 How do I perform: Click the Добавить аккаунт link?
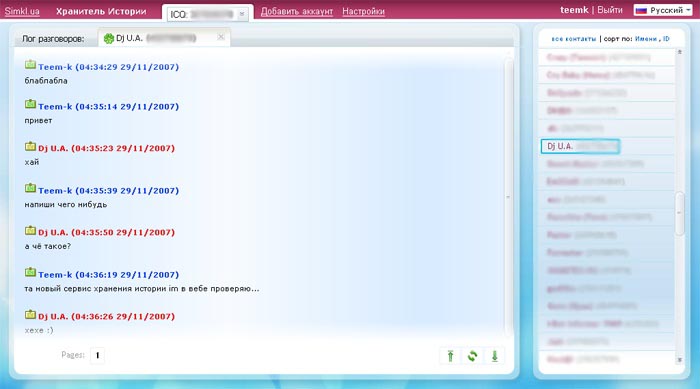(297, 12)
